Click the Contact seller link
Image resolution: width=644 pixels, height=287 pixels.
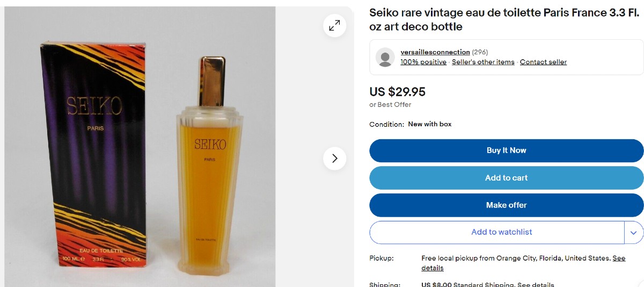(x=543, y=62)
